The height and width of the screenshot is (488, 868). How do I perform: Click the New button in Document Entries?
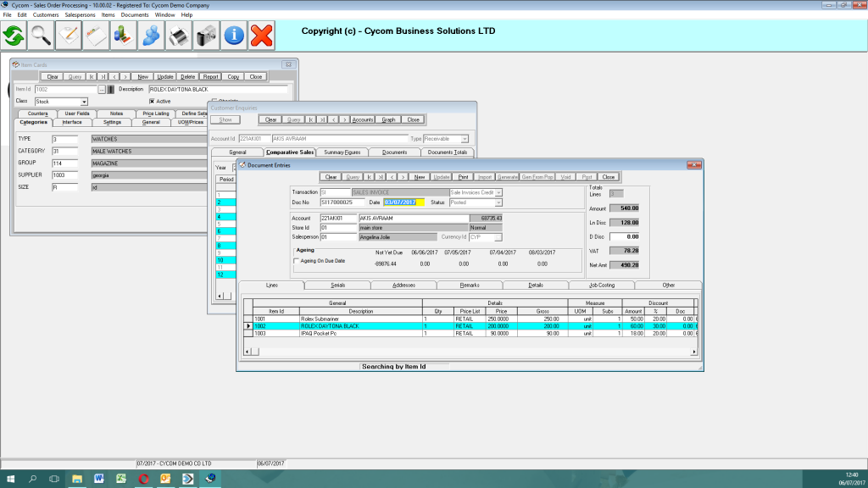click(420, 177)
